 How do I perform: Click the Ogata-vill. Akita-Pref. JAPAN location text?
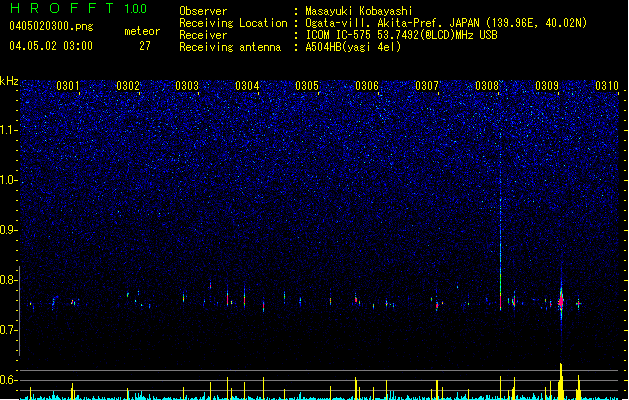[446, 23]
